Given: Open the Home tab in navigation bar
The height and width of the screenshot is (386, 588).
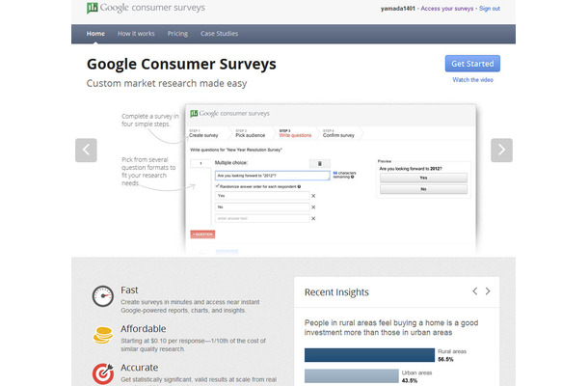Looking at the screenshot, I should (x=95, y=34).
